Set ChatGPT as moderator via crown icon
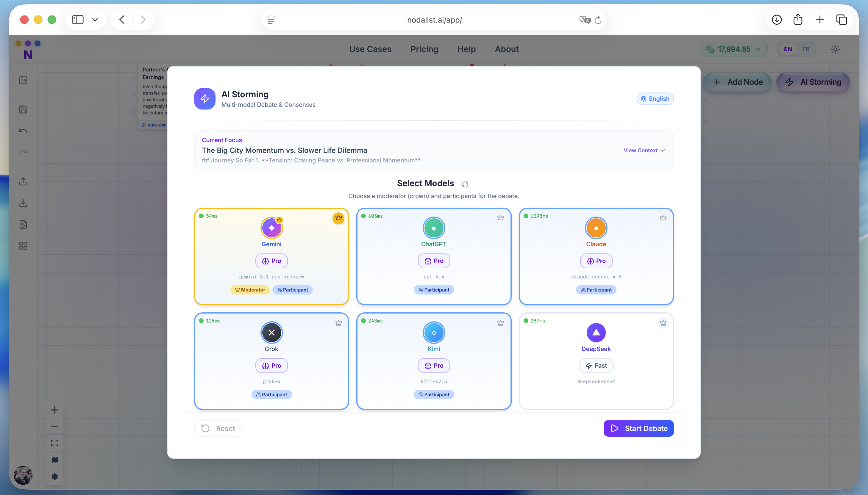 coord(500,218)
